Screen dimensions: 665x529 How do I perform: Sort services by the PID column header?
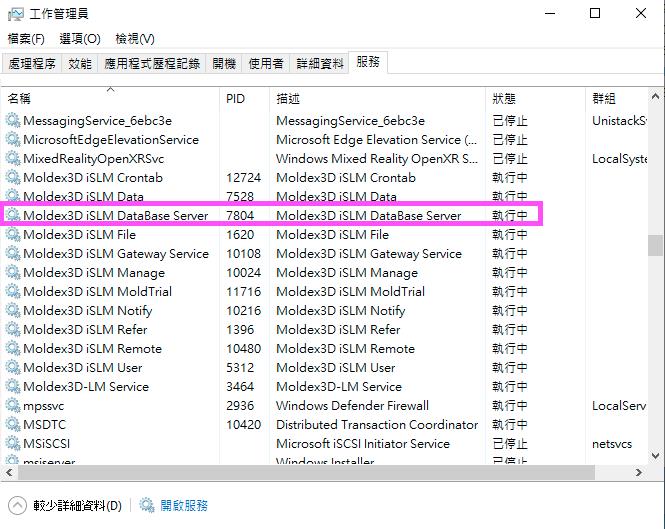[236, 99]
